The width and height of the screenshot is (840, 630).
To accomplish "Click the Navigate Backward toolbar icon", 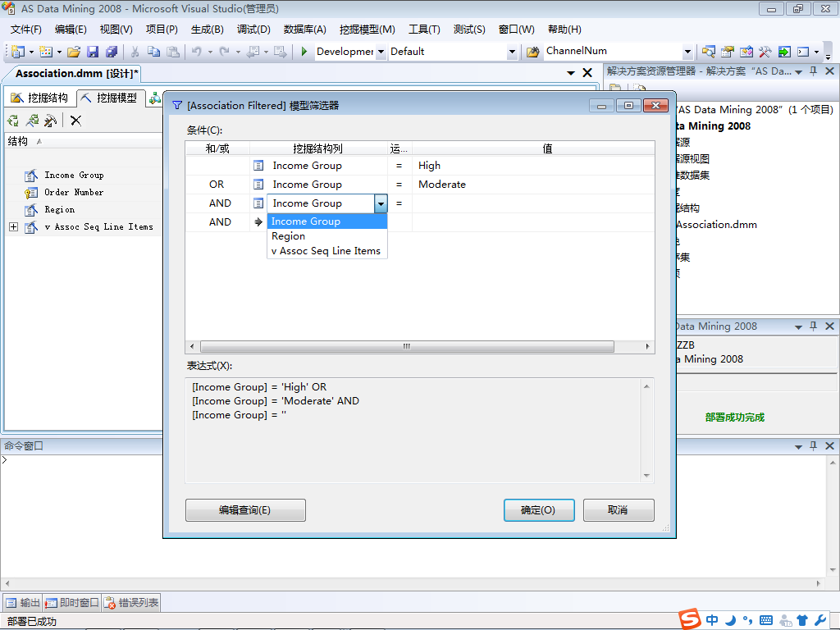I will (253, 52).
